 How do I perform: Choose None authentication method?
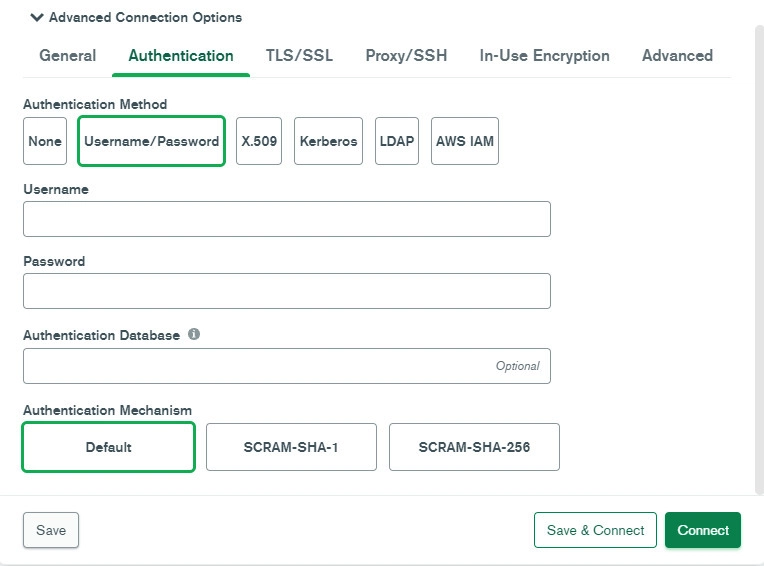(45, 141)
